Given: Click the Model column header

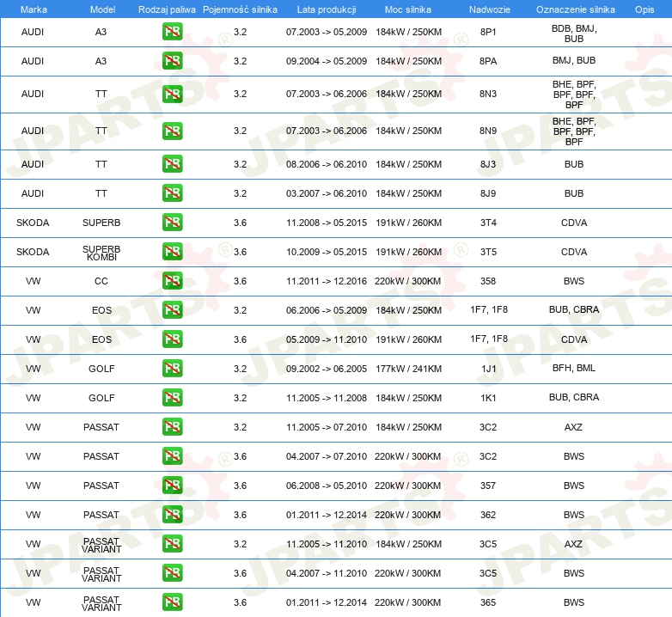Looking at the screenshot, I should click(x=101, y=9).
